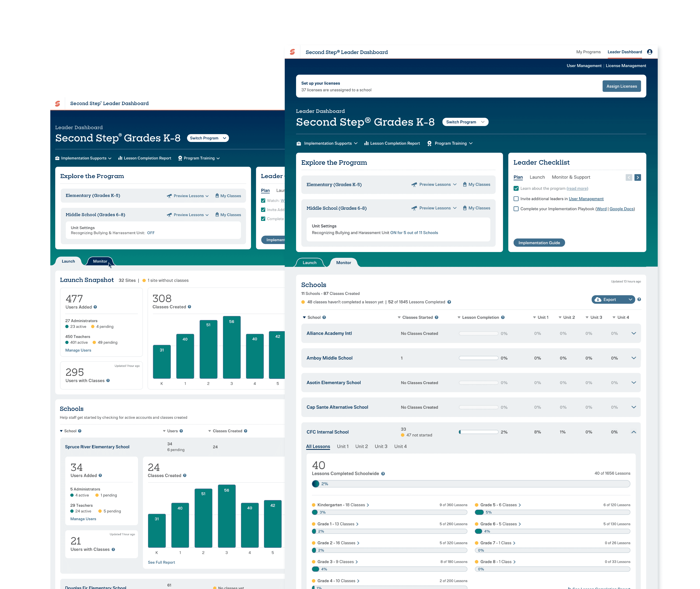Click the Schoolwide 2% lessons progress bar
Image resolution: width=700 pixels, height=589 pixels.
(x=470, y=484)
